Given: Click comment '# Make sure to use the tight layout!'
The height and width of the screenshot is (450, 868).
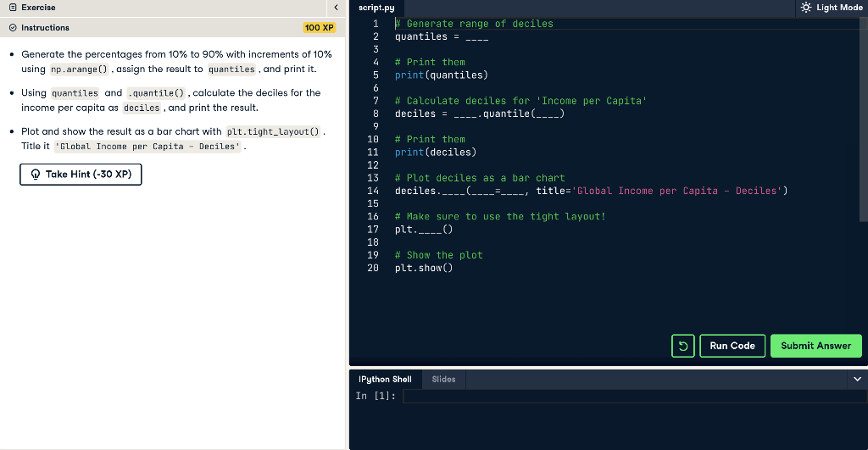Looking at the screenshot, I should tap(500, 217).
